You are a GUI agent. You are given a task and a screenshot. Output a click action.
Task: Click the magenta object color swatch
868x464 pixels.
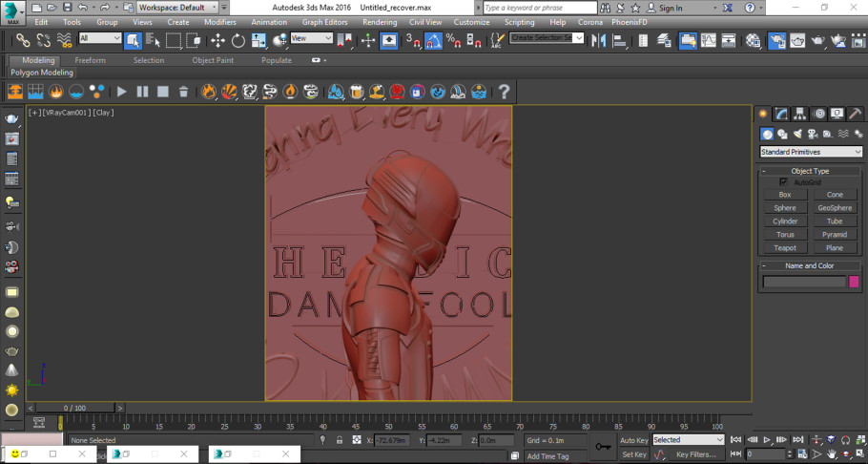tap(854, 283)
